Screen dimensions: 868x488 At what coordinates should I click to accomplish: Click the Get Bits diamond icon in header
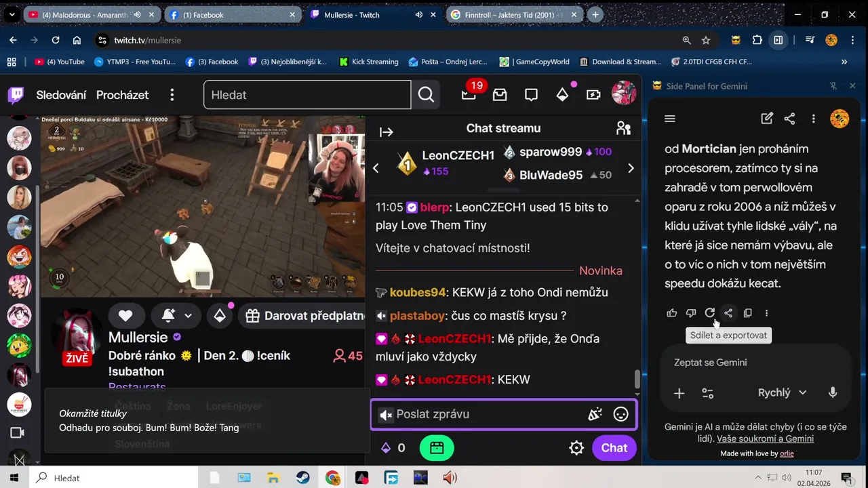point(562,95)
